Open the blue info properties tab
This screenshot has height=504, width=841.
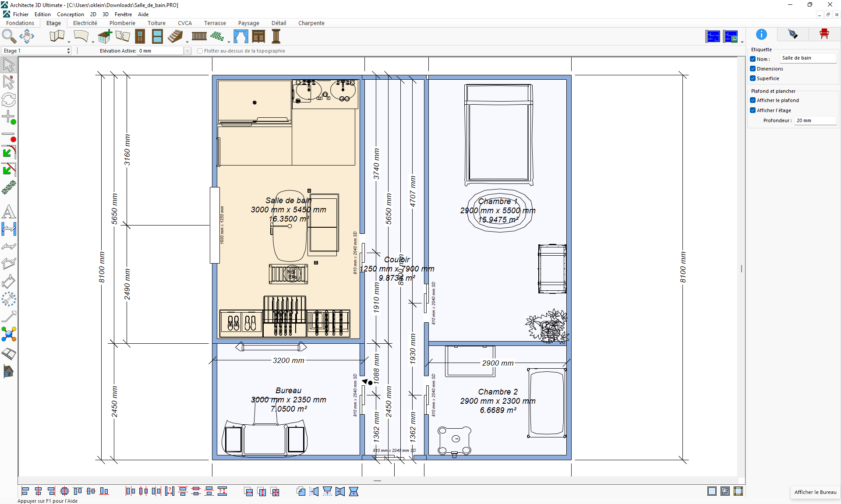click(761, 34)
